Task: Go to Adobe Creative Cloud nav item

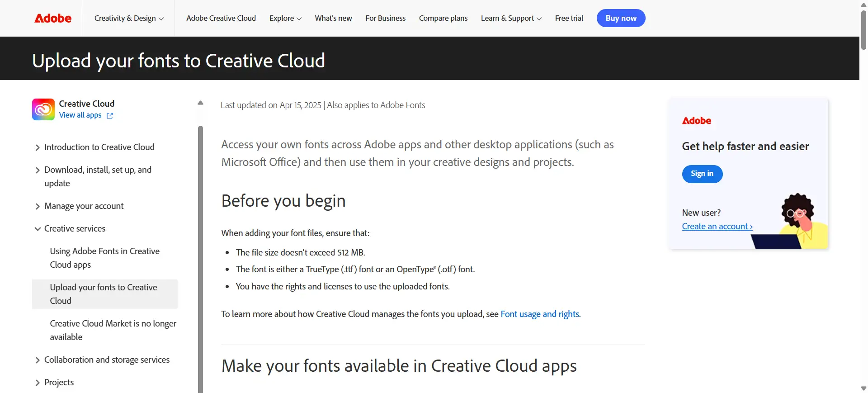Action: coord(221,18)
